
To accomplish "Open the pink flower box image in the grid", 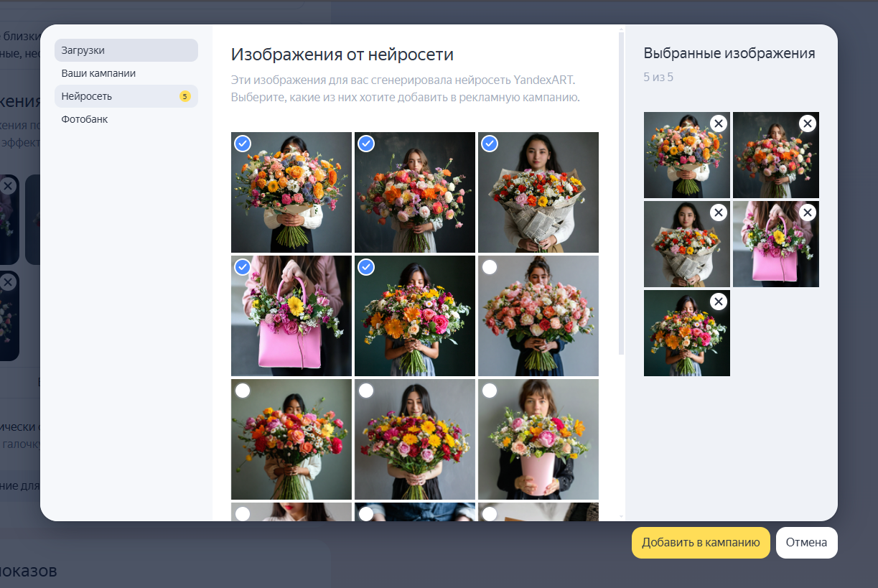I will click(538, 439).
